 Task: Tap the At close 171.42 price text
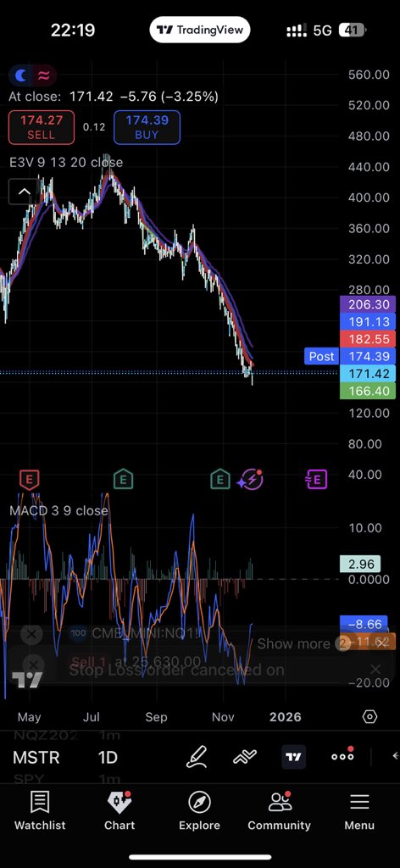(114, 97)
